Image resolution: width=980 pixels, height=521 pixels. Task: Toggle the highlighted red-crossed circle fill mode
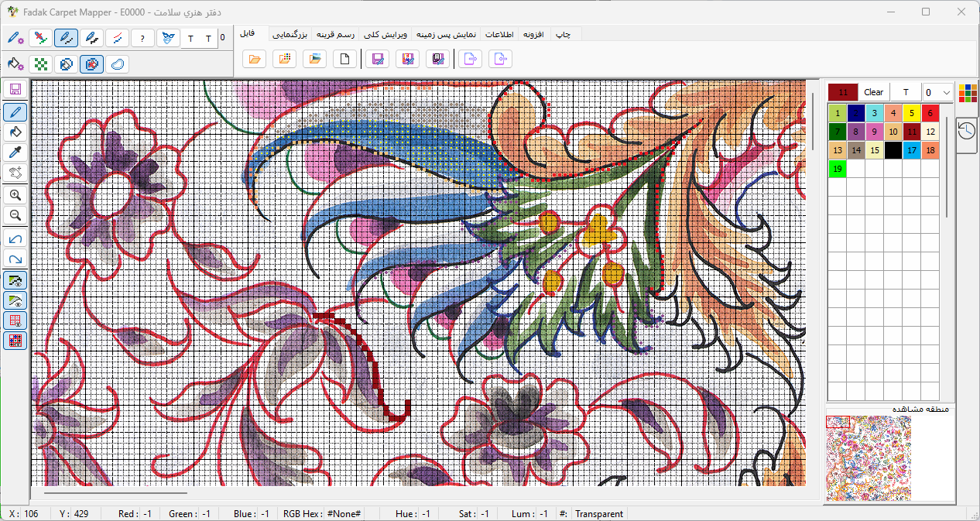pyautogui.click(x=92, y=64)
